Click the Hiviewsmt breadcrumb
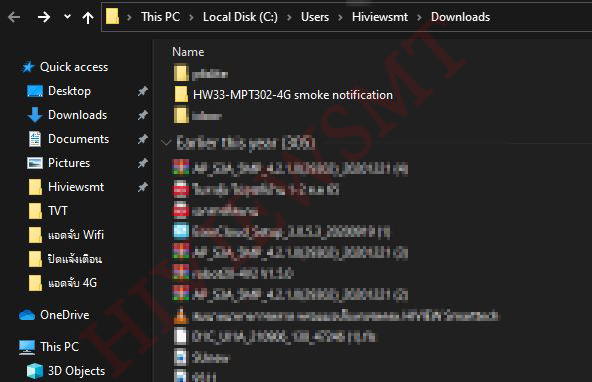Image resolution: width=592 pixels, height=382 pixels. pos(380,17)
